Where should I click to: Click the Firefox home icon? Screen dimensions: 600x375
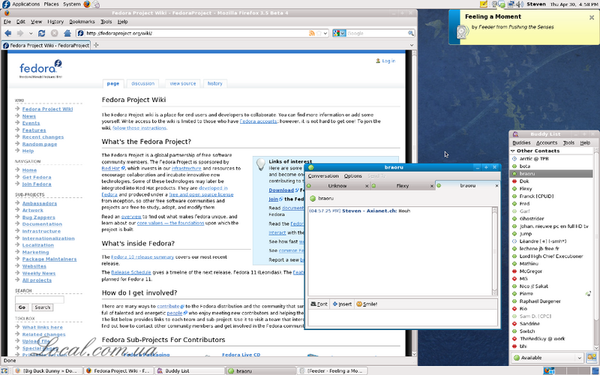[x=67, y=33]
